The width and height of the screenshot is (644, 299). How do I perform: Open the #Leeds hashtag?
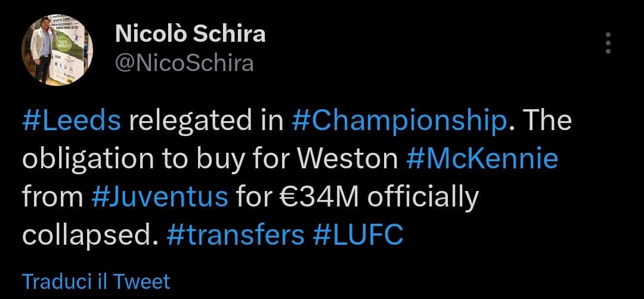72,121
